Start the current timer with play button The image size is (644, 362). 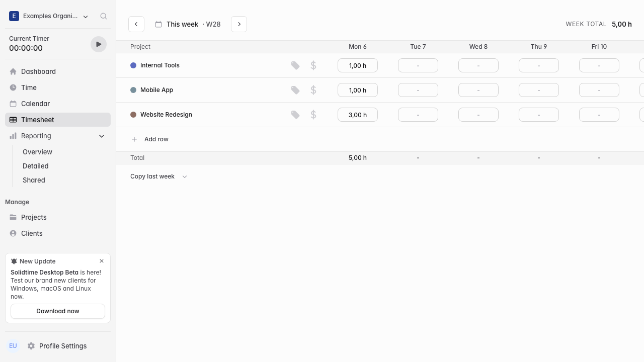[x=99, y=44]
